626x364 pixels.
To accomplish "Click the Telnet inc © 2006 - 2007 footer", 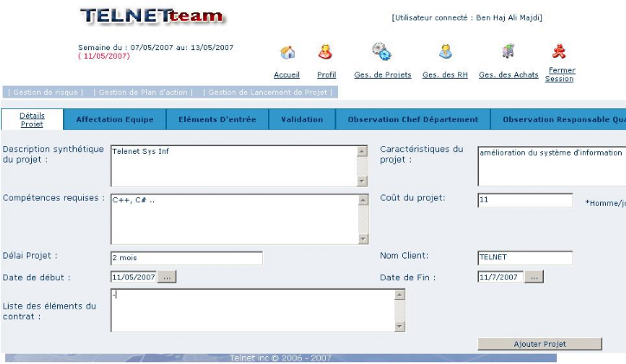I will [x=280, y=358].
